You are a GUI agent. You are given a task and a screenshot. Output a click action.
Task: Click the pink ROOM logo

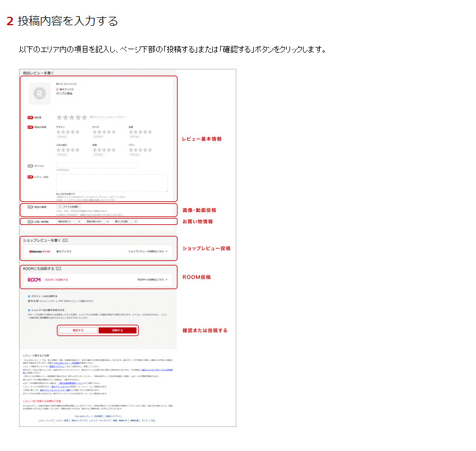click(x=34, y=279)
